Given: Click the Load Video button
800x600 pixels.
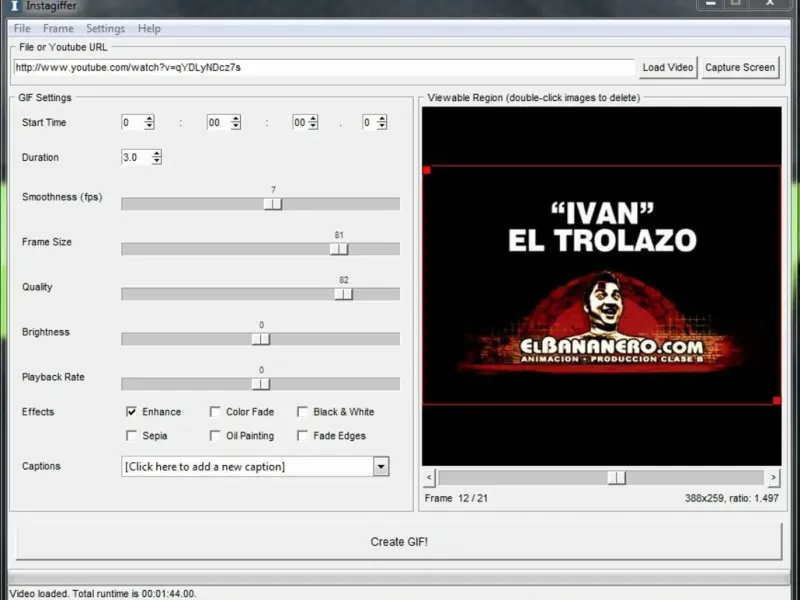Looking at the screenshot, I should click(x=667, y=67).
